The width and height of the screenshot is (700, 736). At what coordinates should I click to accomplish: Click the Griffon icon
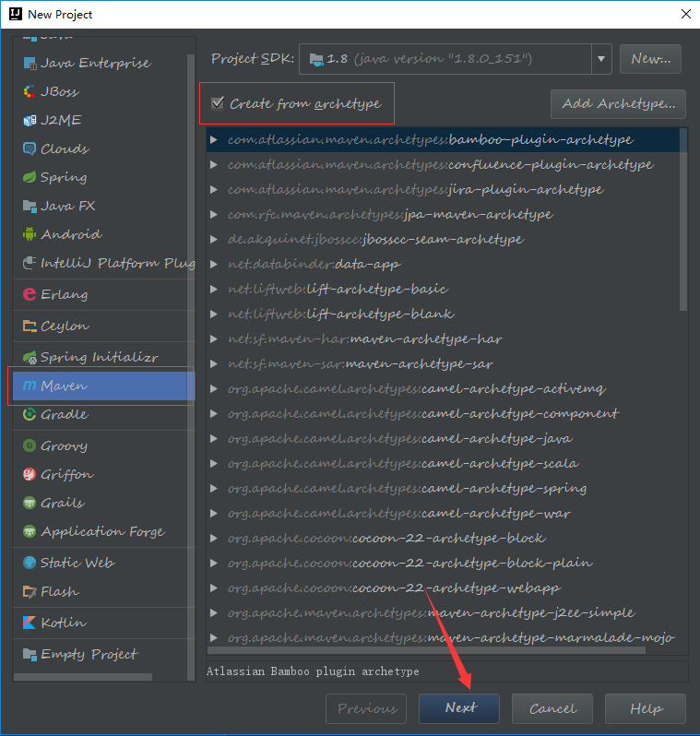pos(30,475)
